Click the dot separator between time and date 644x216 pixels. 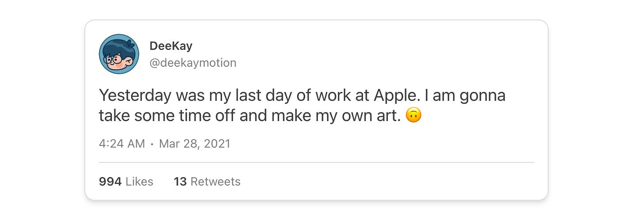pyautogui.click(x=152, y=144)
